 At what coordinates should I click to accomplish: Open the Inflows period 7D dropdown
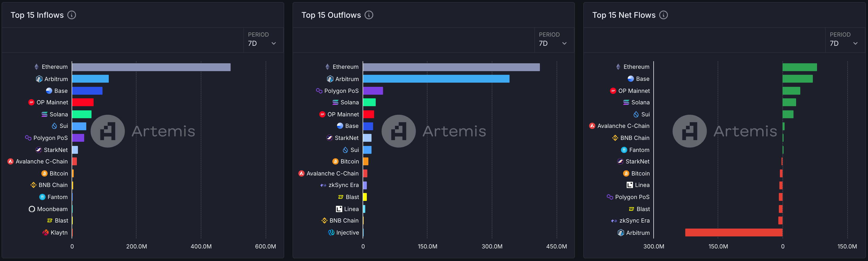(x=263, y=43)
